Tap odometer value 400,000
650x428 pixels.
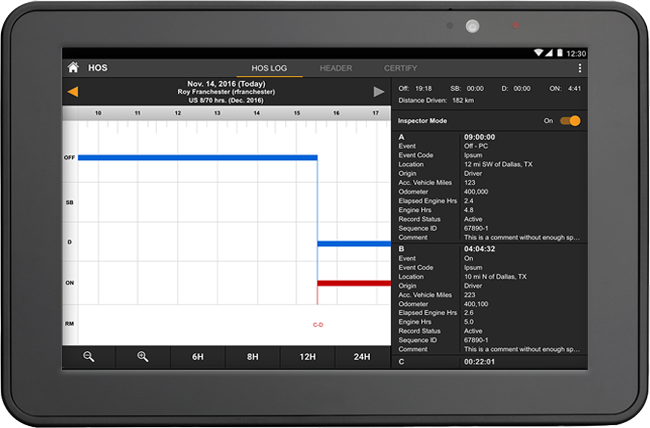click(476, 192)
